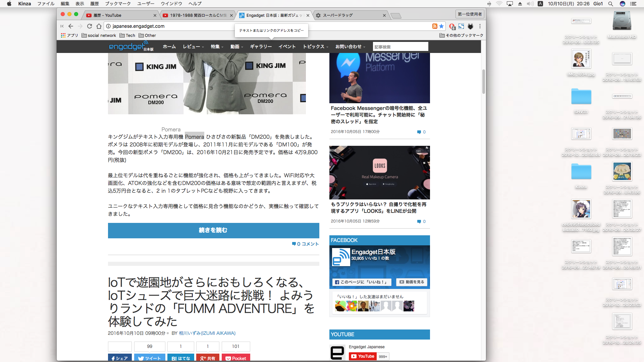
Task: Open the Apps shortcut in bookmarks bar
Action: 69,35
